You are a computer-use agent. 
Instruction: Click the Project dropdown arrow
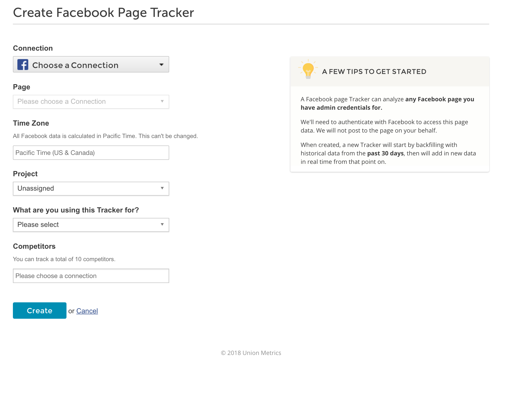click(162, 188)
